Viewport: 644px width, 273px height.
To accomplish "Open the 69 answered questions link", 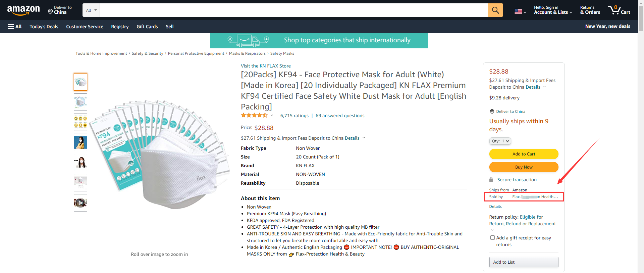I will point(340,116).
